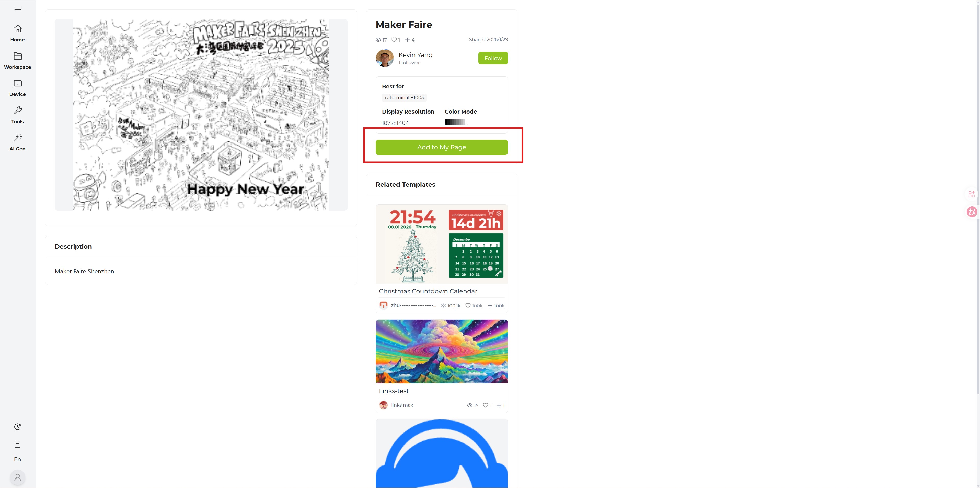Click Add to My Page button
980x488 pixels.
[442, 147]
